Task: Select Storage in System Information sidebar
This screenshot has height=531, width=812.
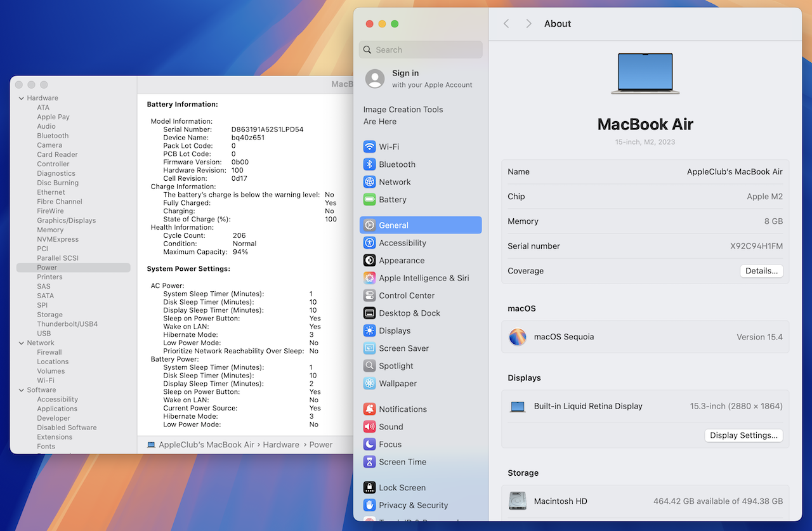Action: click(x=49, y=315)
